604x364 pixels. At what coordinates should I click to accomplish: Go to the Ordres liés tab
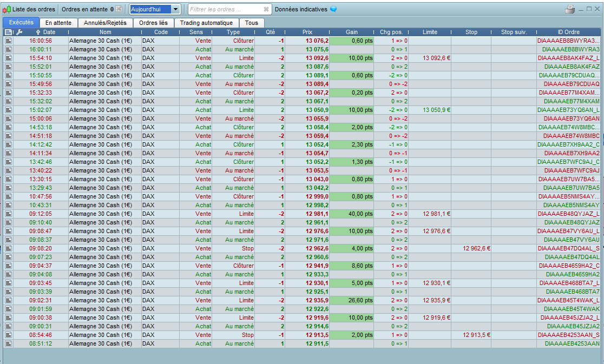[153, 23]
